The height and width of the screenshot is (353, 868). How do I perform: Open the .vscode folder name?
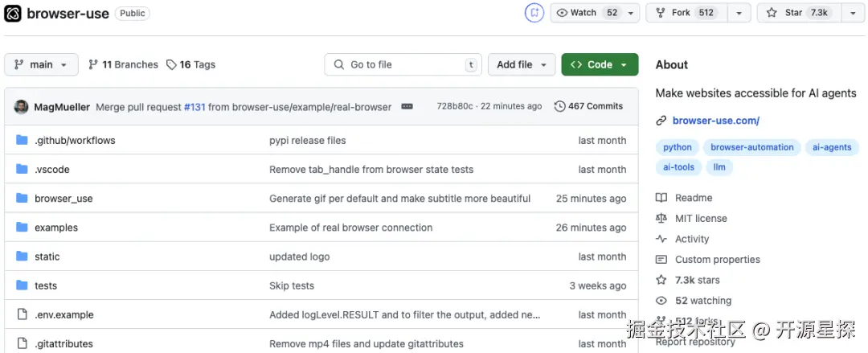pyautogui.click(x=52, y=170)
